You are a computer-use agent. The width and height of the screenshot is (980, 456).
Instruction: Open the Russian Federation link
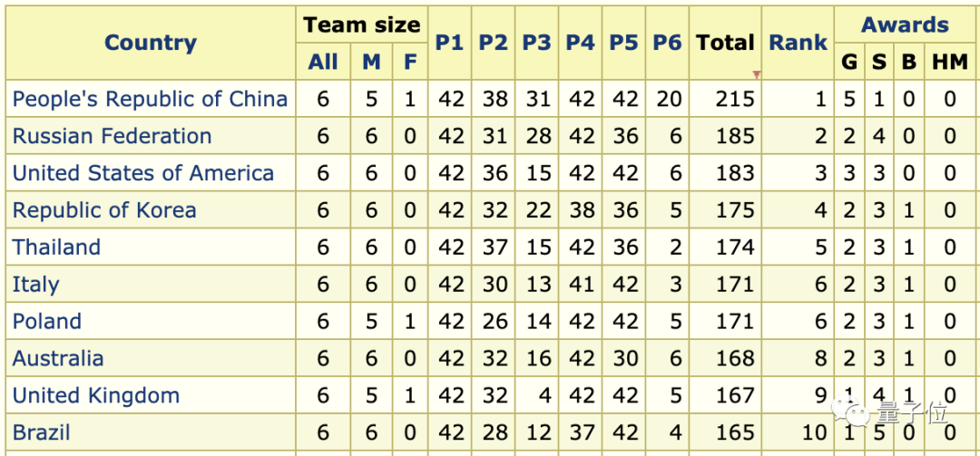(x=112, y=136)
